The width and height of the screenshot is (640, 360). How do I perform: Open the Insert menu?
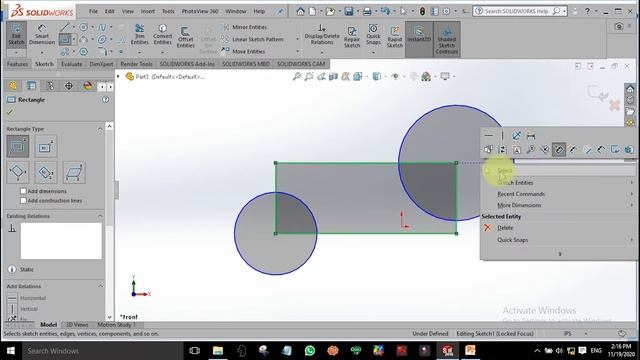pyautogui.click(x=148, y=11)
